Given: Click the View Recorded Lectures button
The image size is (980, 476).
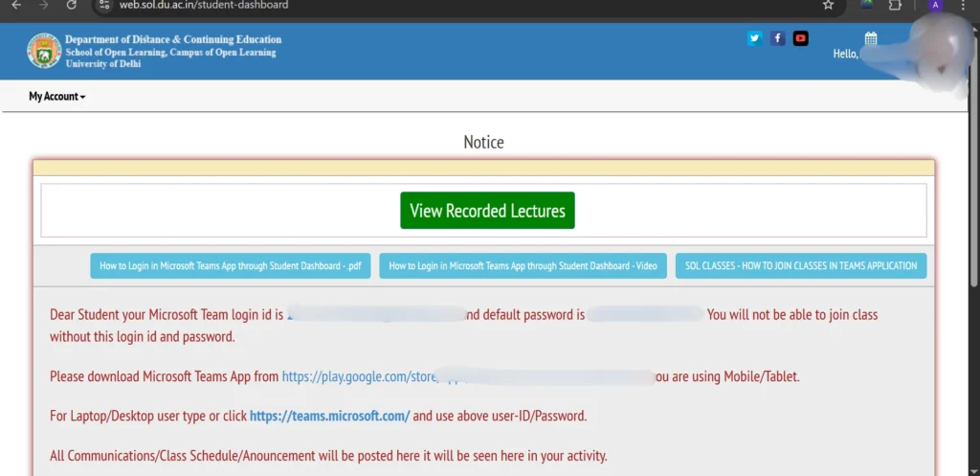Looking at the screenshot, I should (487, 210).
